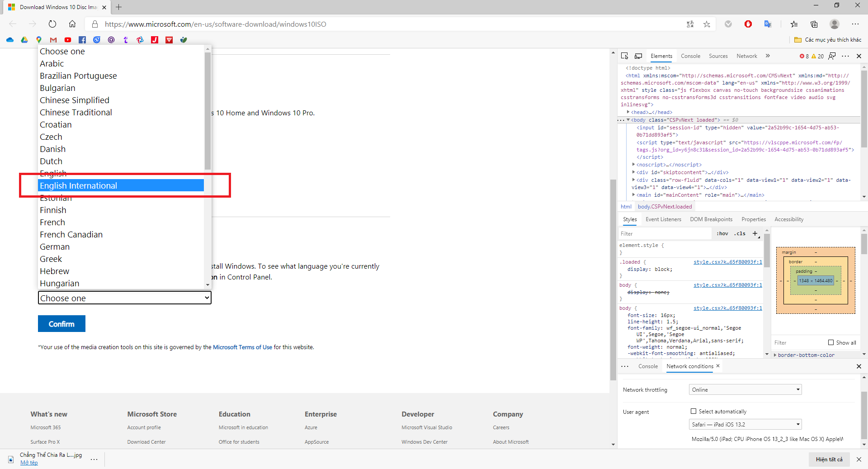Toggle DevTools device emulation icon
Image resolution: width=868 pixels, height=469 pixels.
(638, 56)
